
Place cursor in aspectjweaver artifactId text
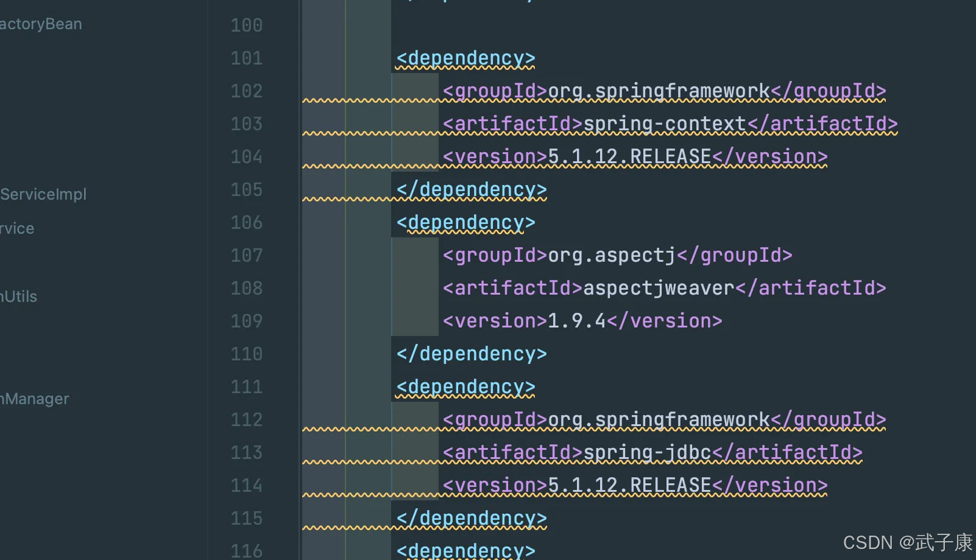659,289
